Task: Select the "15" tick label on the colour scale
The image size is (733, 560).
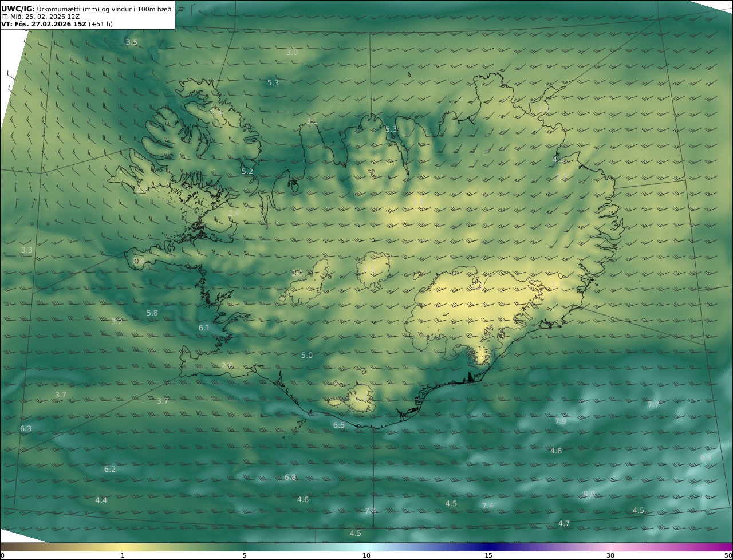Action: (488, 555)
